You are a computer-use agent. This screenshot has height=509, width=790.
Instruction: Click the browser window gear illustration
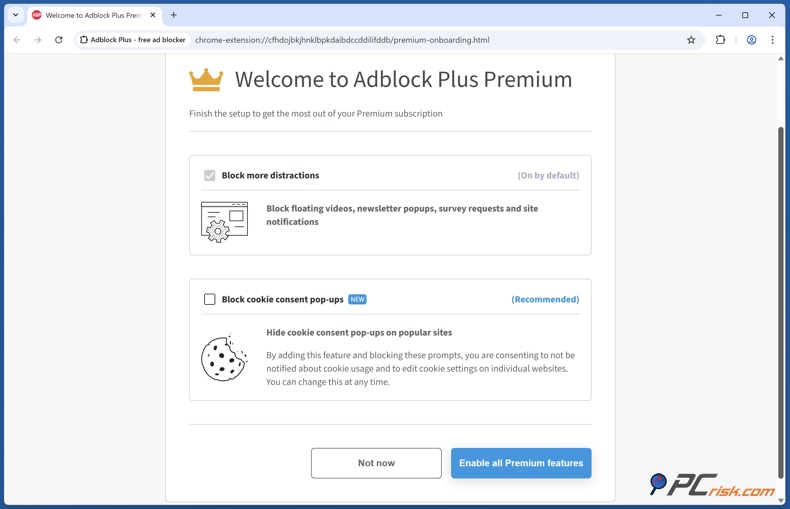pos(224,221)
